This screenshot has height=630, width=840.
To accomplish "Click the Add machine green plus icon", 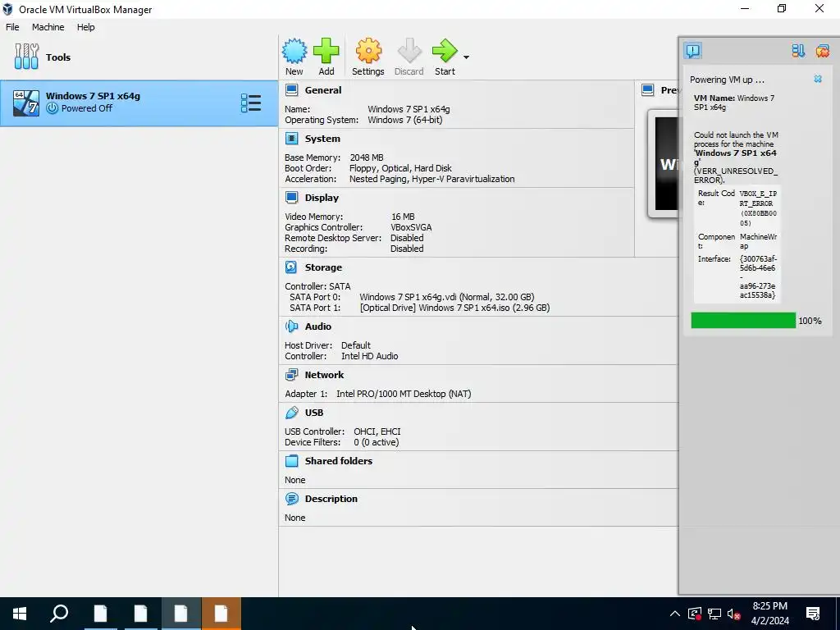I will pyautogui.click(x=326, y=51).
